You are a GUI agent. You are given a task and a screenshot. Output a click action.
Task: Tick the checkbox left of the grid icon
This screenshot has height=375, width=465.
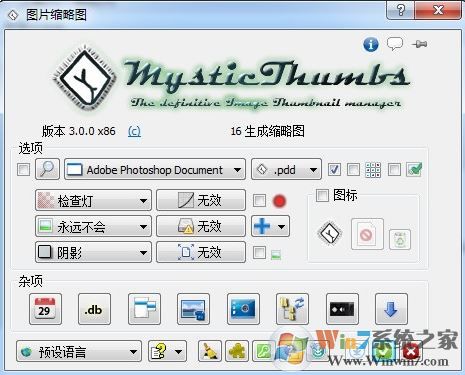click(353, 170)
